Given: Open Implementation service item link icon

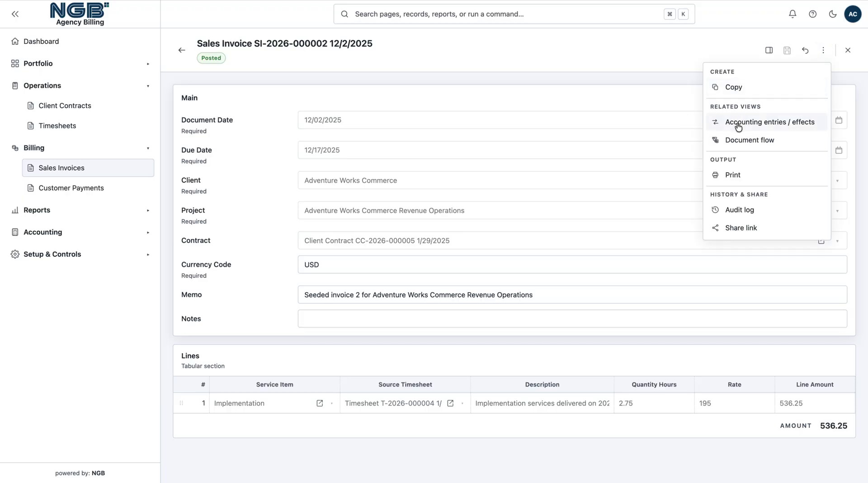Looking at the screenshot, I should [x=320, y=403].
